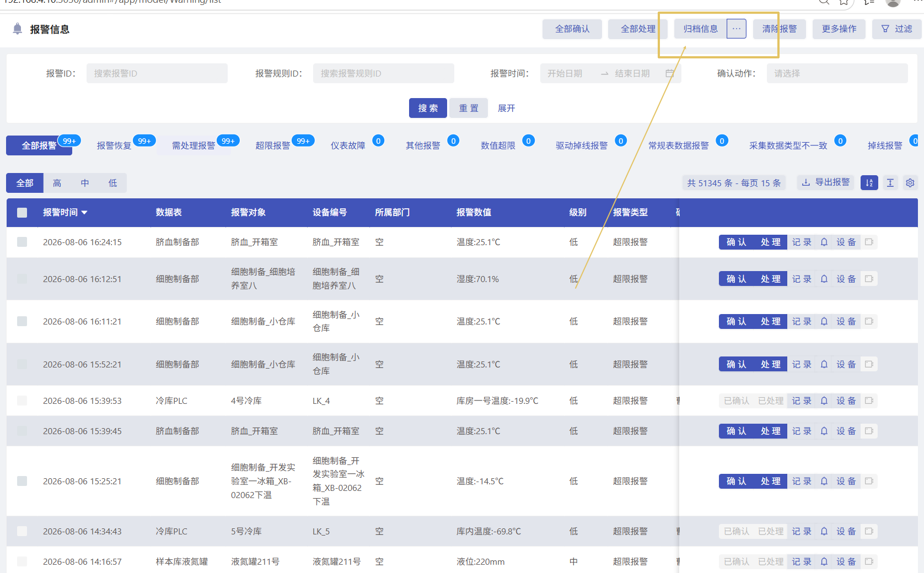Check the 2026-08-06 15:39:53 row checkbox
The height and width of the screenshot is (573, 924).
(22, 401)
